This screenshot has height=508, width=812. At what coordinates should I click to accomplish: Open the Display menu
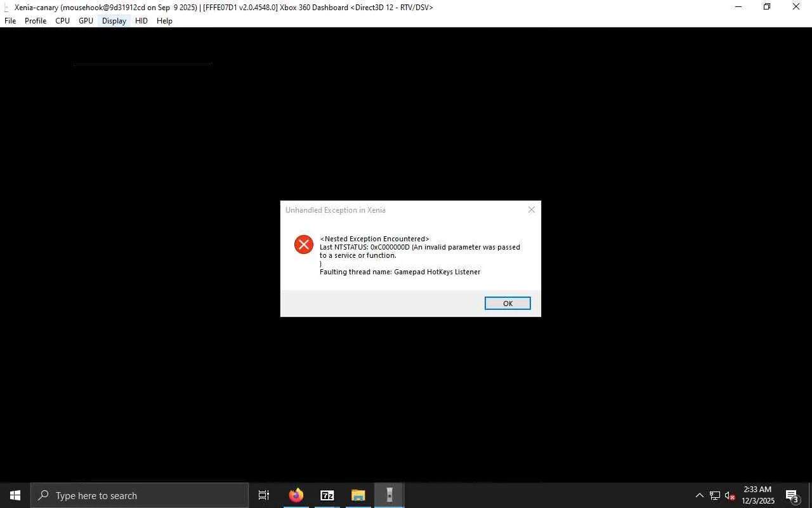[x=114, y=21]
